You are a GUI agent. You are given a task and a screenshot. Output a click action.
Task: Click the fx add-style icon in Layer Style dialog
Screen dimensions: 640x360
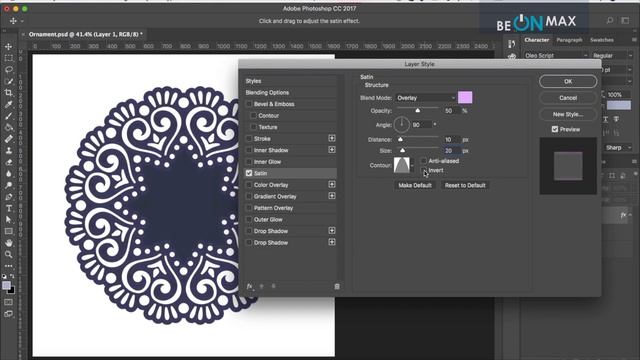tap(249, 287)
